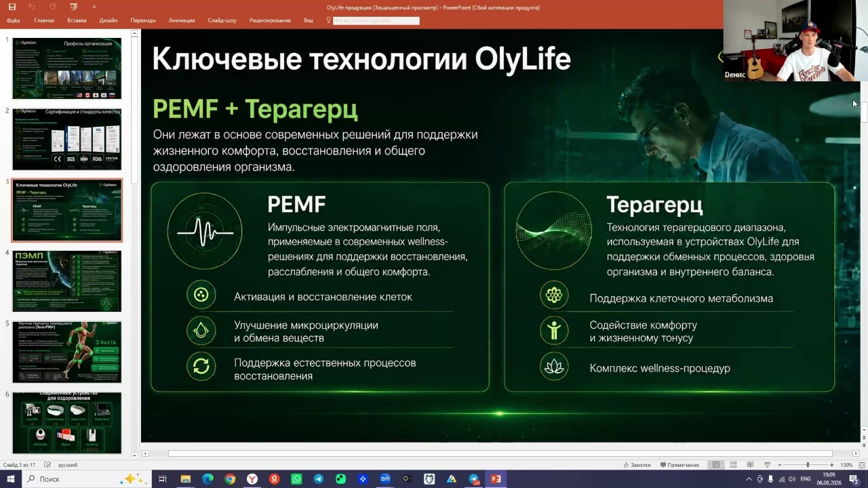Click the thumbnail pane scroll-up arrow
Viewport: 868px width, 488px height.
pyautogui.click(x=134, y=33)
